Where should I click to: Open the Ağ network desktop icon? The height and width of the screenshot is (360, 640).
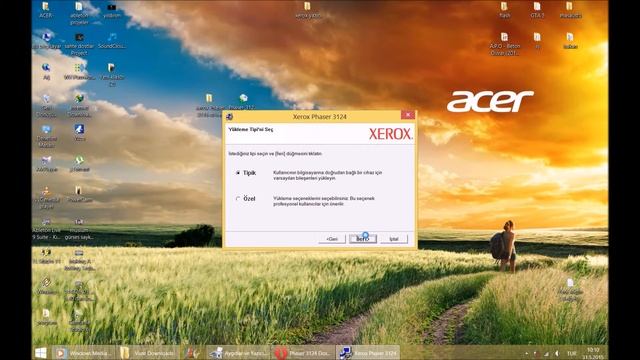coord(46,71)
